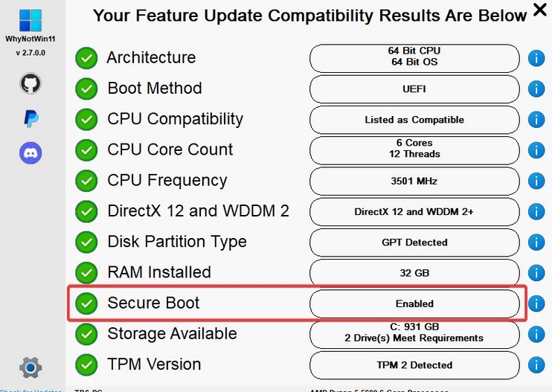Click info icon for CPU Compatibility

pyautogui.click(x=536, y=120)
